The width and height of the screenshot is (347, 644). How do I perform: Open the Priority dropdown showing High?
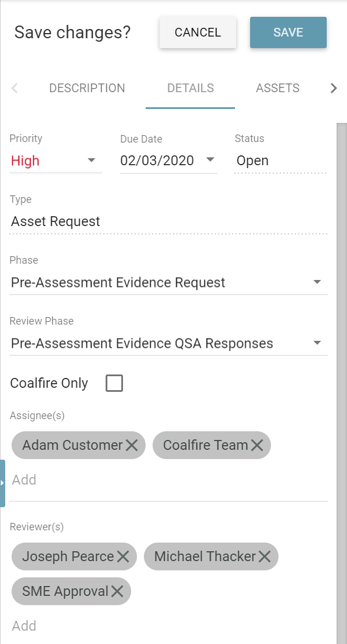(x=56, y=160)
